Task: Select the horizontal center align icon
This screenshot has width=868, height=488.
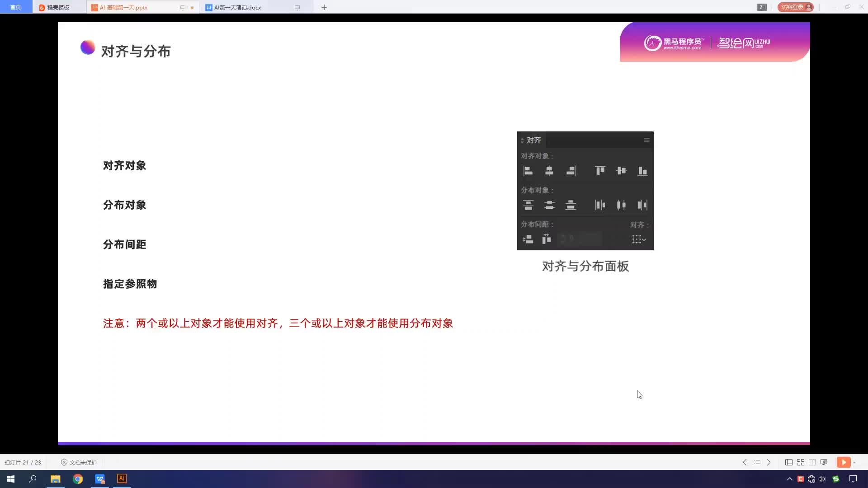Action: [548, 171]
